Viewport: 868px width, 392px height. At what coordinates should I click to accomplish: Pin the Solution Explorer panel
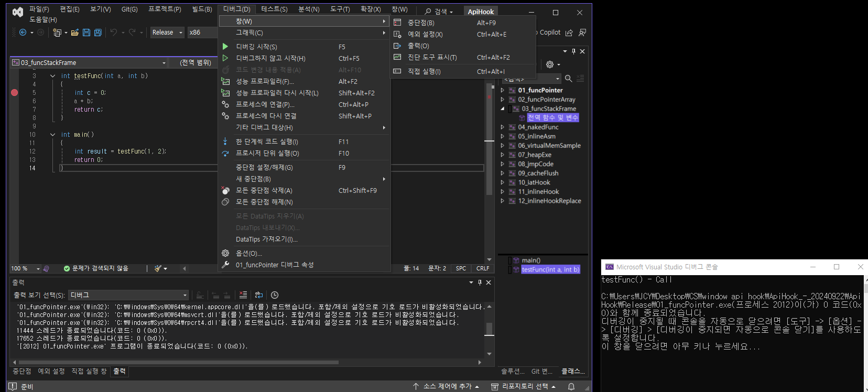click(573, 51)
